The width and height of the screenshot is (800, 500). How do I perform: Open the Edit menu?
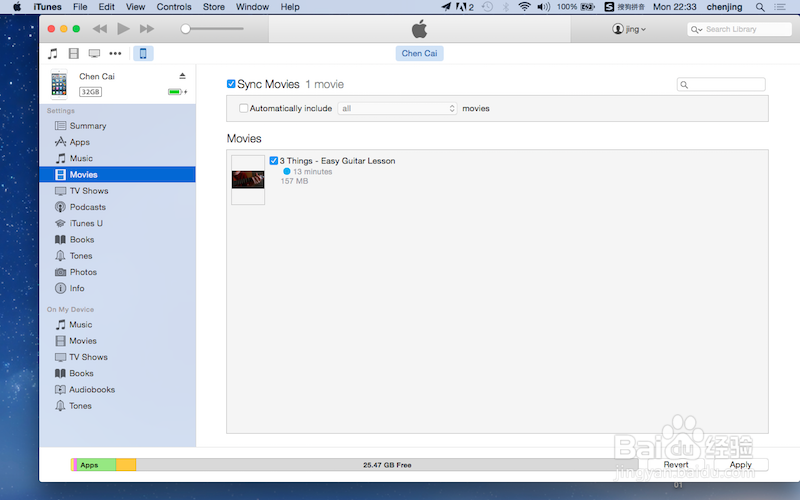click(x=107, y=7)
